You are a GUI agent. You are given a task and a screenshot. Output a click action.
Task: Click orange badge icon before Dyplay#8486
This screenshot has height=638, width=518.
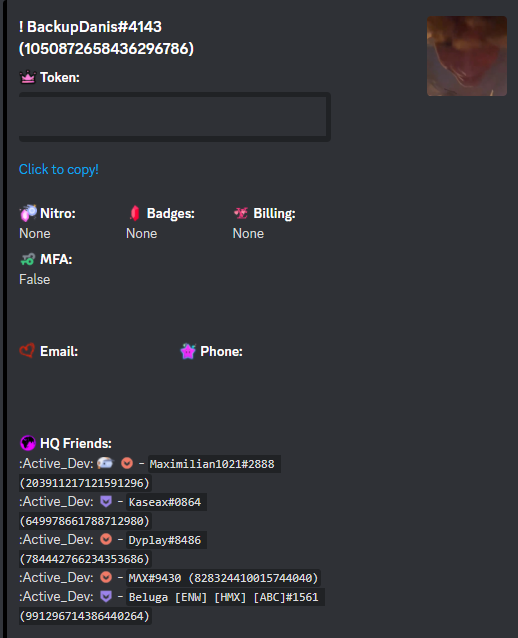coord(106,539)
